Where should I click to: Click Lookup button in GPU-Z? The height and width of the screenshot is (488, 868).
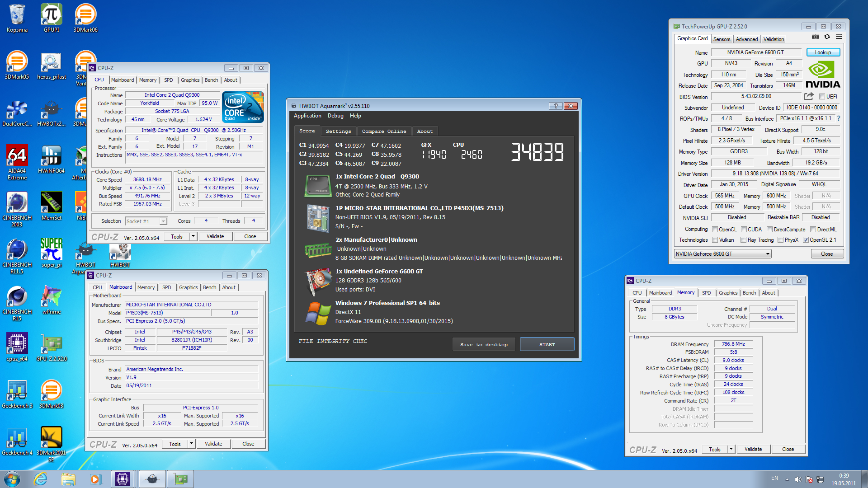coord(823,52)
